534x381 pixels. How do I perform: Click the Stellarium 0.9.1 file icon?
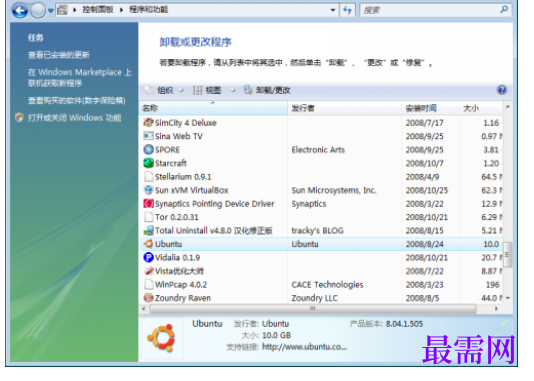coord(148,176)
